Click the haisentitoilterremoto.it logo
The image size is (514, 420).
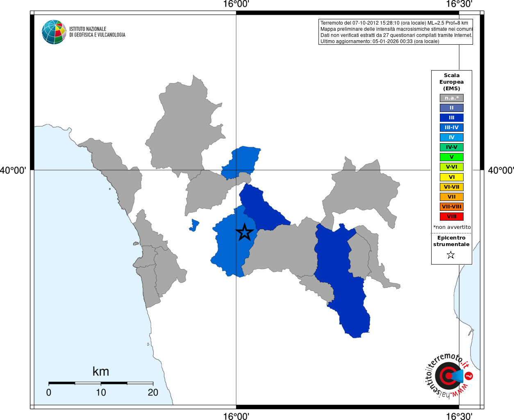449,376
